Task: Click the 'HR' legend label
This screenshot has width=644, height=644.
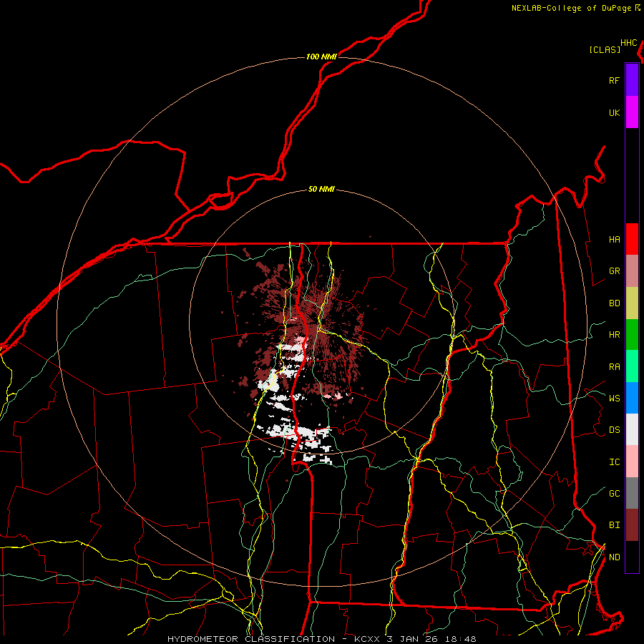Action: [614, 335]
